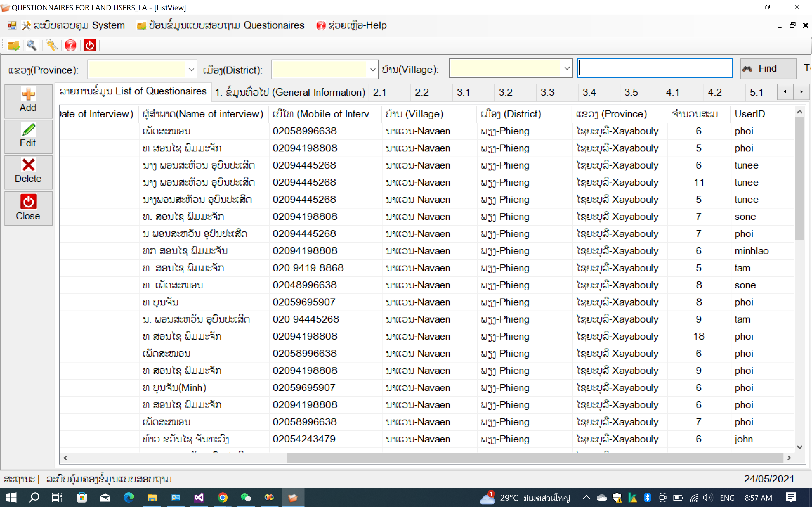Open the 3.3 tab
The image size is (812, 507).
pos(547,92)
